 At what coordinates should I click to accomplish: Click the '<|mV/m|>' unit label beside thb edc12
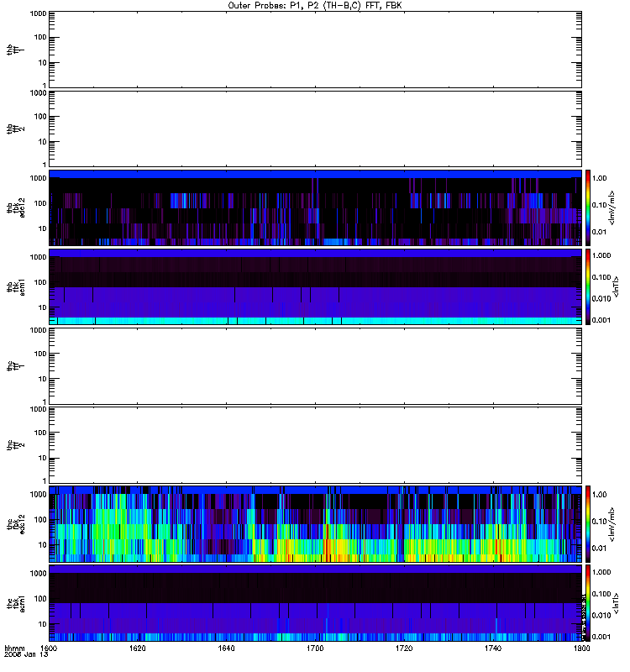(612, 207)
